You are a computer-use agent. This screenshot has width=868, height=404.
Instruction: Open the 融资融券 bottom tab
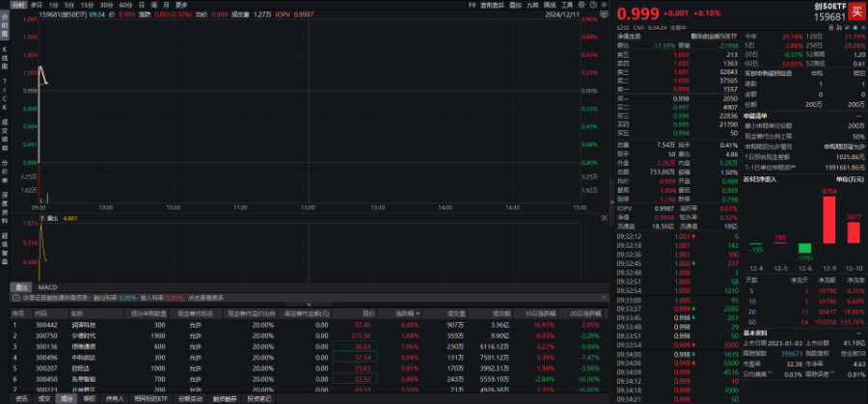click(224, 398)
